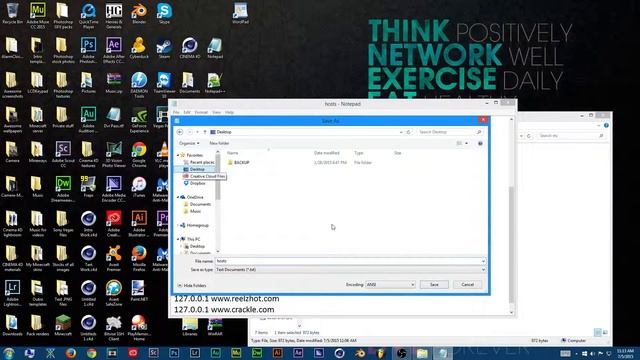Click the CINEMA 4D desktop icon
The image size is (640, 360).
pyautogui.click(x=190, y=48)
